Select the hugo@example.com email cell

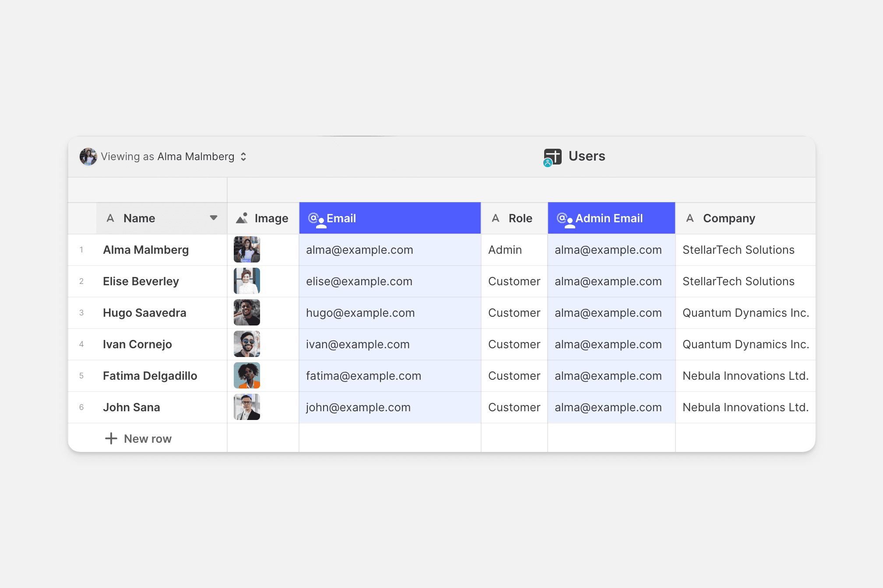[360, 313]
